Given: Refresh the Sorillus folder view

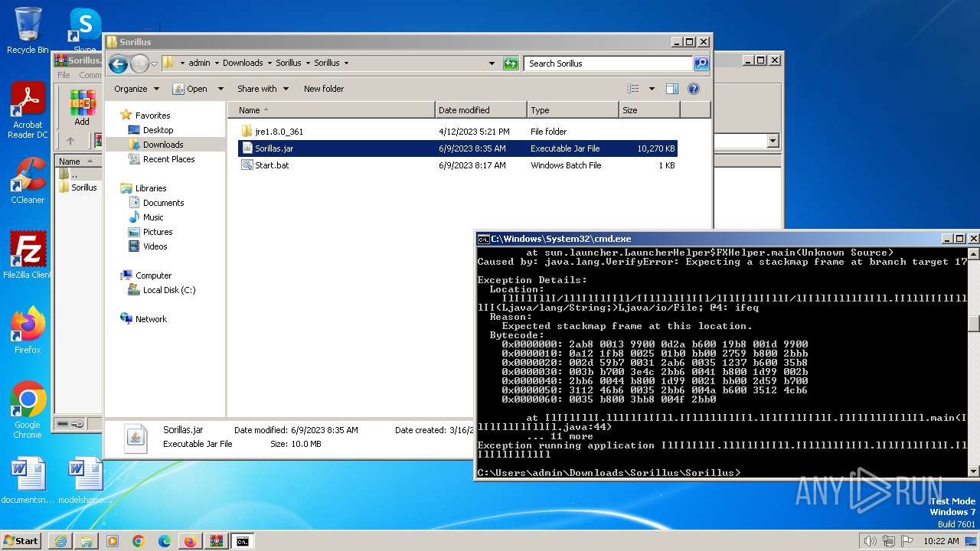Looking at the screenshot, I should pyautogui.click(x=511, y=64).
